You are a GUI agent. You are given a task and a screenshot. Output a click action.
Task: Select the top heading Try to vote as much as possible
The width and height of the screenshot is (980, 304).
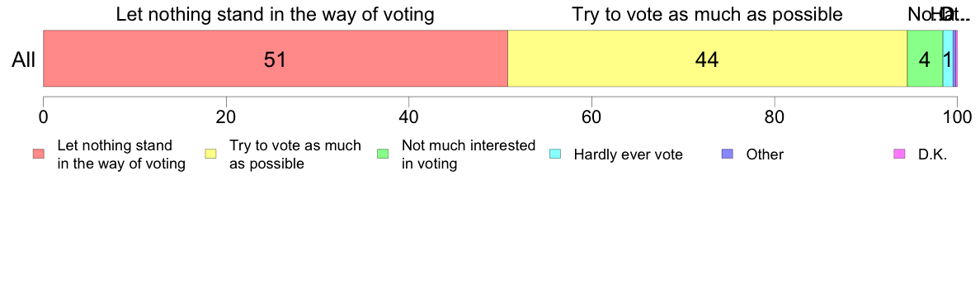[707, 14]
